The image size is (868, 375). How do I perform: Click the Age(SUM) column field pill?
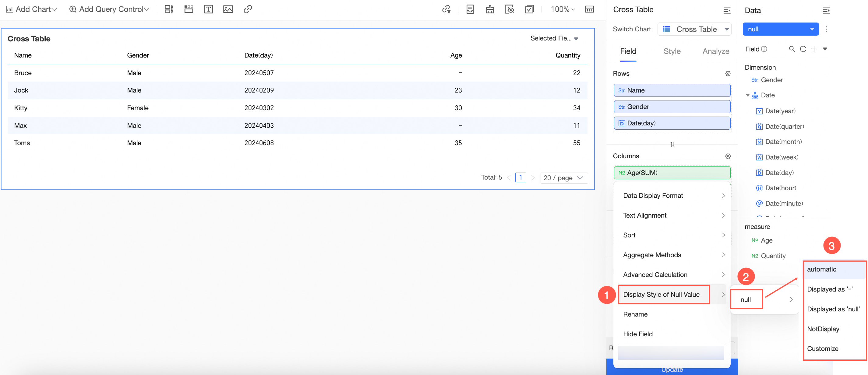pyautogui.click(x=672, y=173)
